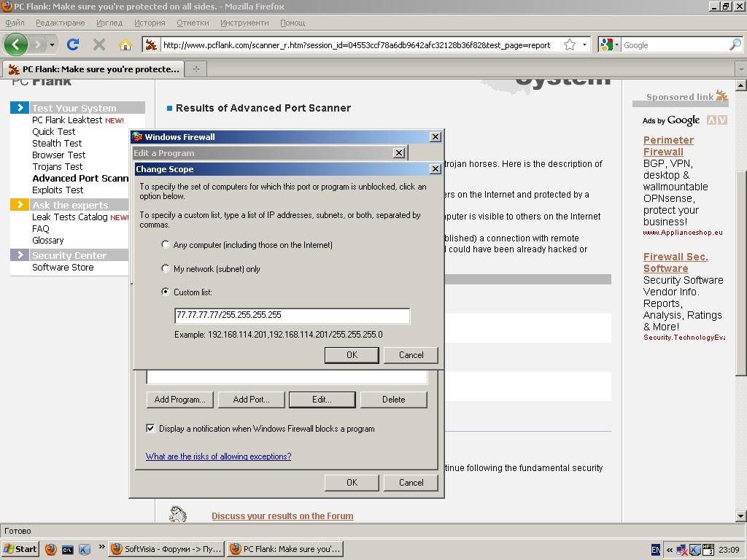747x560 pixels.
Task: Confirm Change Scope with OK
Action: coord(352,355)
